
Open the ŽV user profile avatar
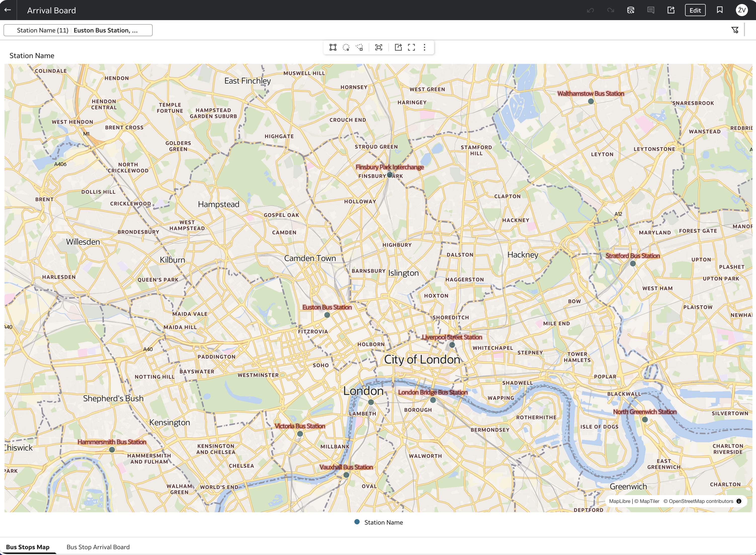tap(742, 10)
